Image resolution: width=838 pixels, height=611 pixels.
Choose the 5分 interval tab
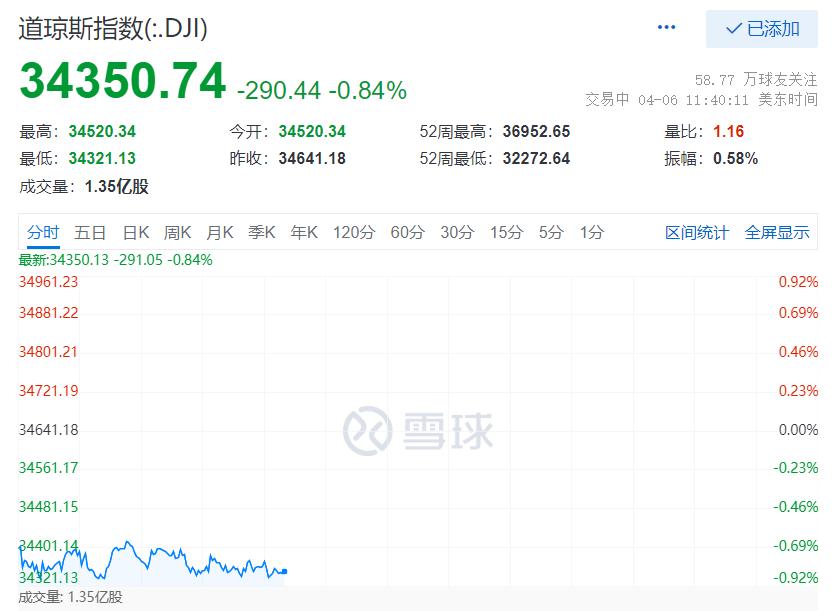tap(550, 233)
